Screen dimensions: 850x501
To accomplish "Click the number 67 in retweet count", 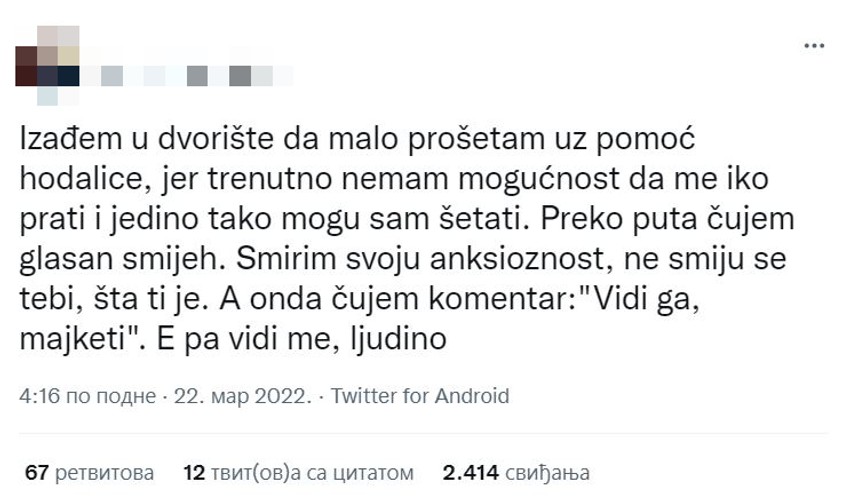I will tap(37, 472).
